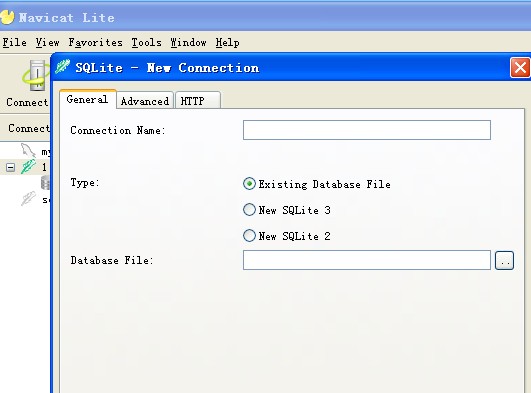This screenshot has height=393, width=531.
Task: Click the SQLite feather icon in dialog title
Action: click(x=63, y=67)
